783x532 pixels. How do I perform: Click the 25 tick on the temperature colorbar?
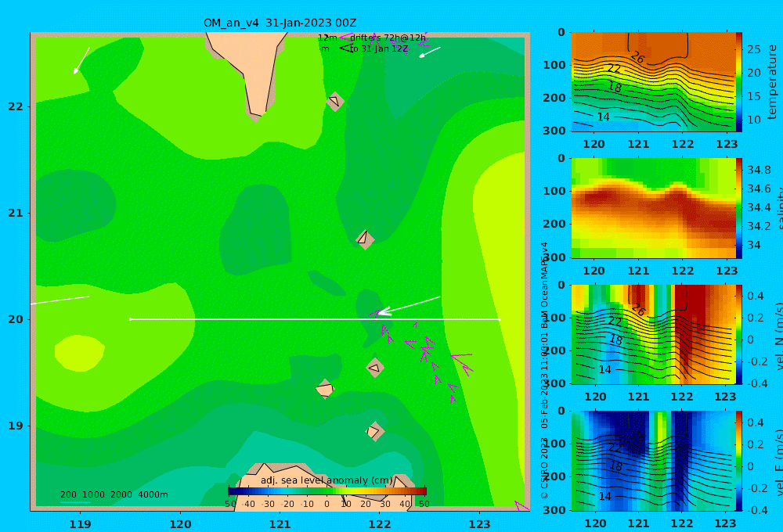[754, 49]
